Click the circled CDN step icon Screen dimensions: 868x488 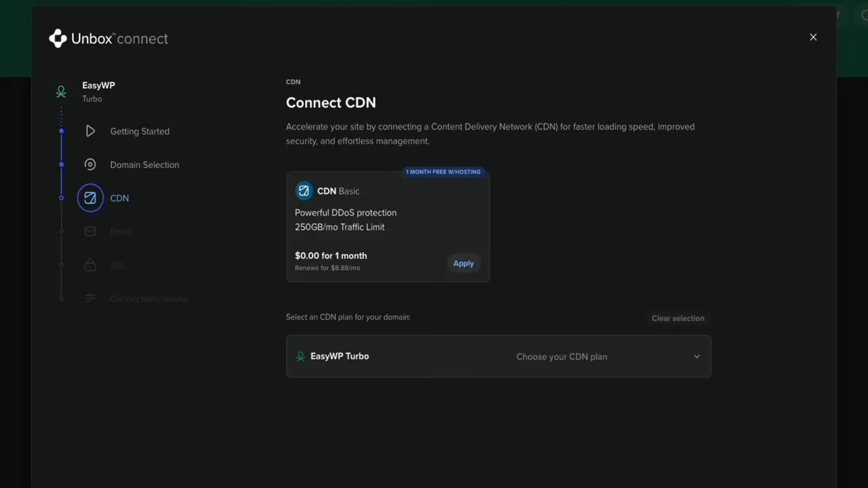(x=90, y=198)
